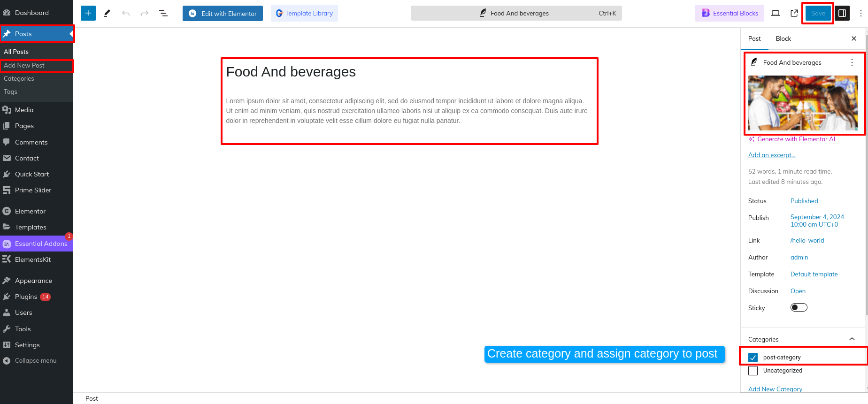Viewport: 868px width, 404px height.
Task: Click the block inserter plus icon
Action: point(88,13)
